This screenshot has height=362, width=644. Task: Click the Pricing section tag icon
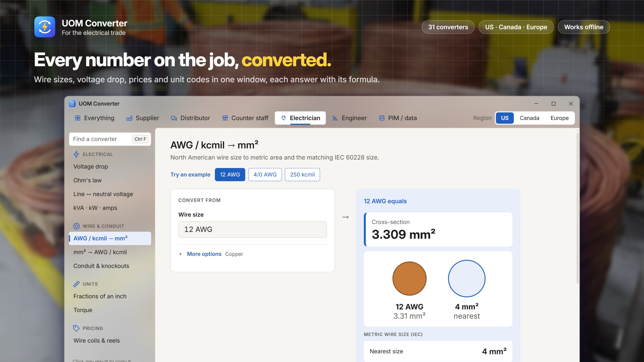click(x=76, y=328)
